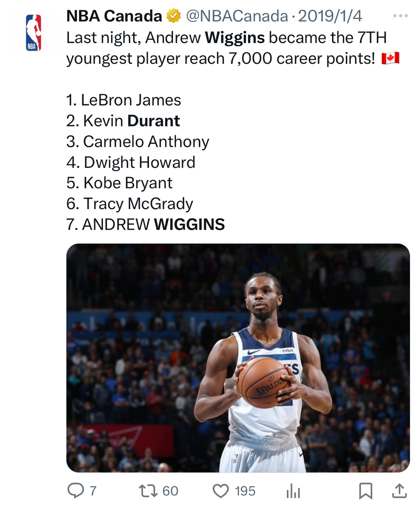The image size is (420, 512).
Task: Click the reply count 7
Action: (x=93, y=491)
